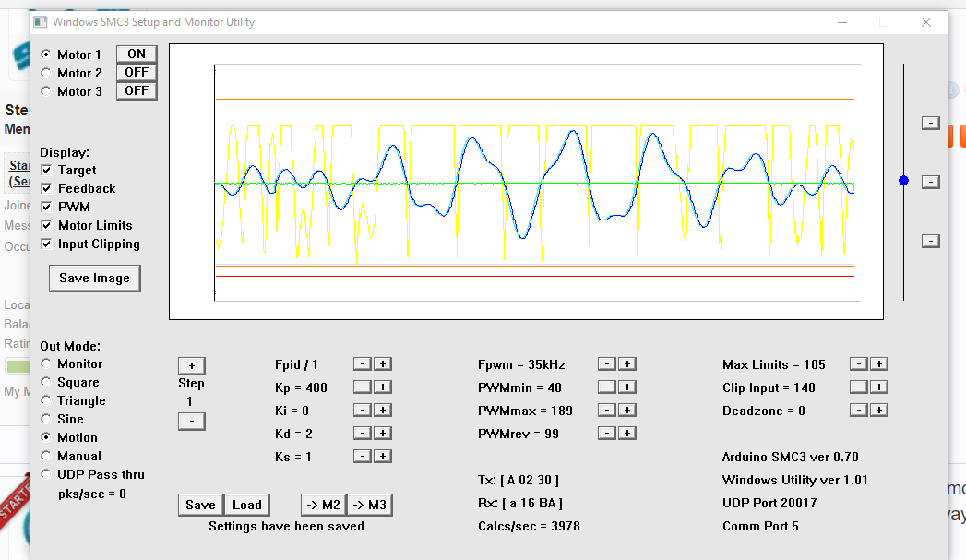The width and height of the screenshot is (966, 560).
Task: Choose Sine output mode
Action: (47, 419)
